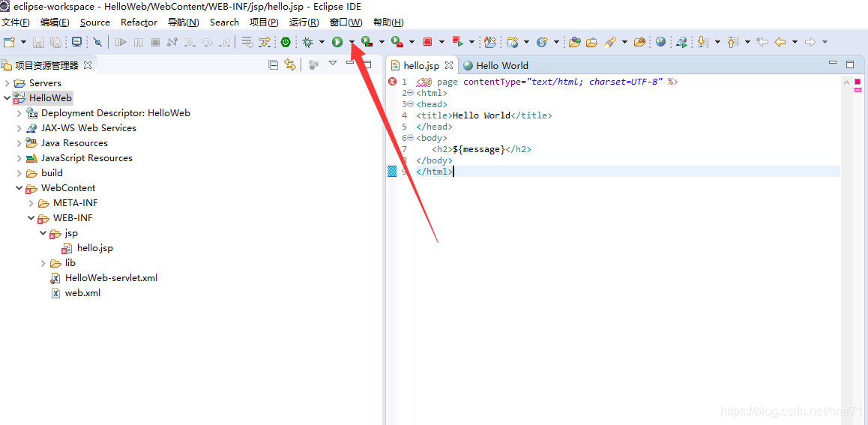Collapse the WebContent folder
Viewport: 868px width, 425px height.
(19, 187)
